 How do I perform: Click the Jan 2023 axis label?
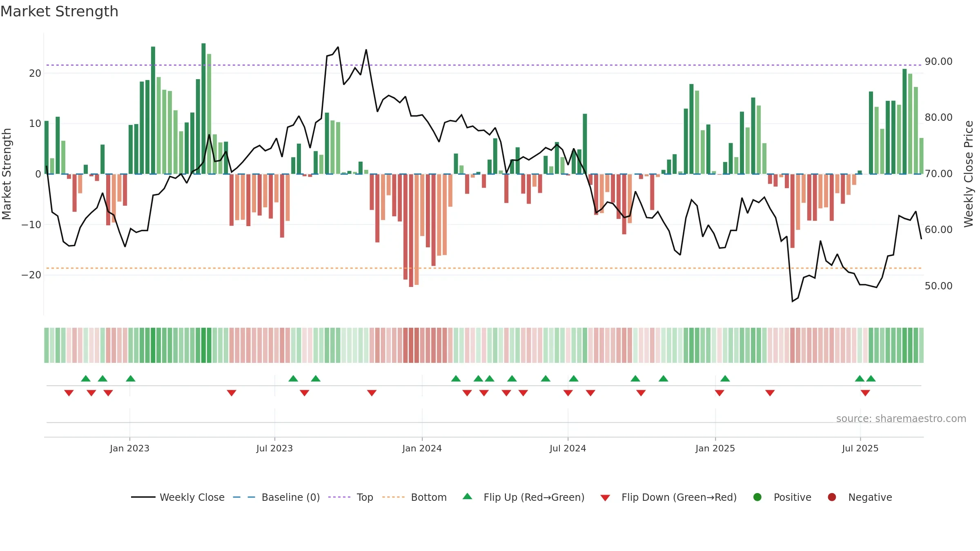[x=129, y=448]
